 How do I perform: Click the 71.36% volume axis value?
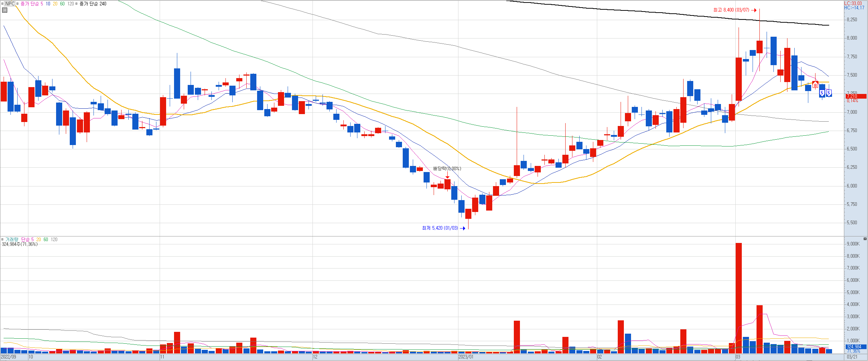(x=854, y=351)
